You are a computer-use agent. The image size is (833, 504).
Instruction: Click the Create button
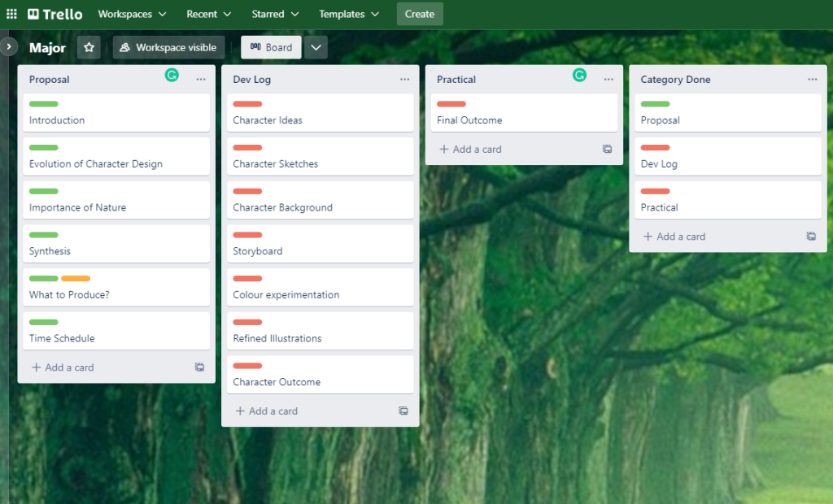pyautogui.click(x=420, y=14)
